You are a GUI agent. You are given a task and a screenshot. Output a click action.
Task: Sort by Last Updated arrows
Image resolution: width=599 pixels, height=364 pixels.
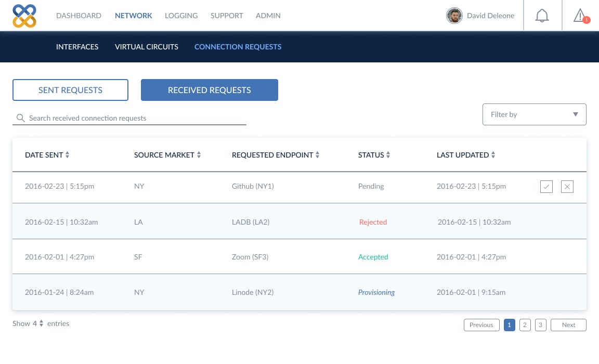coord(493,154)
